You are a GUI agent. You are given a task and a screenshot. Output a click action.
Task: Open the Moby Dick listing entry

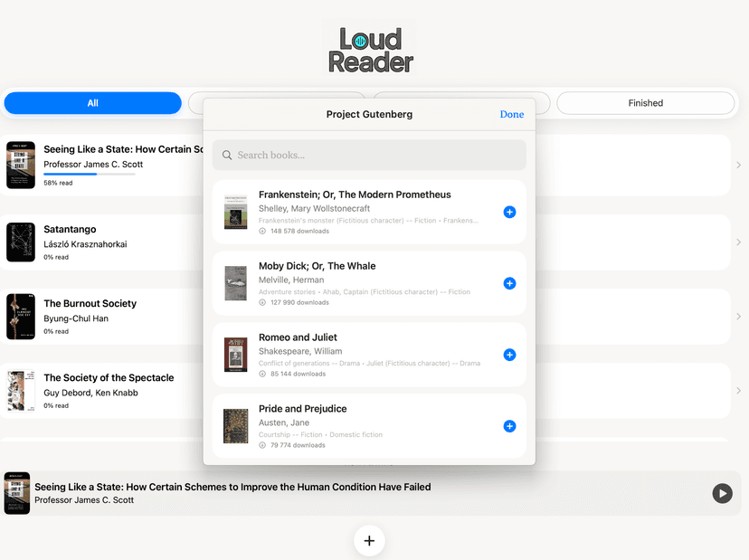click(362, 282)
